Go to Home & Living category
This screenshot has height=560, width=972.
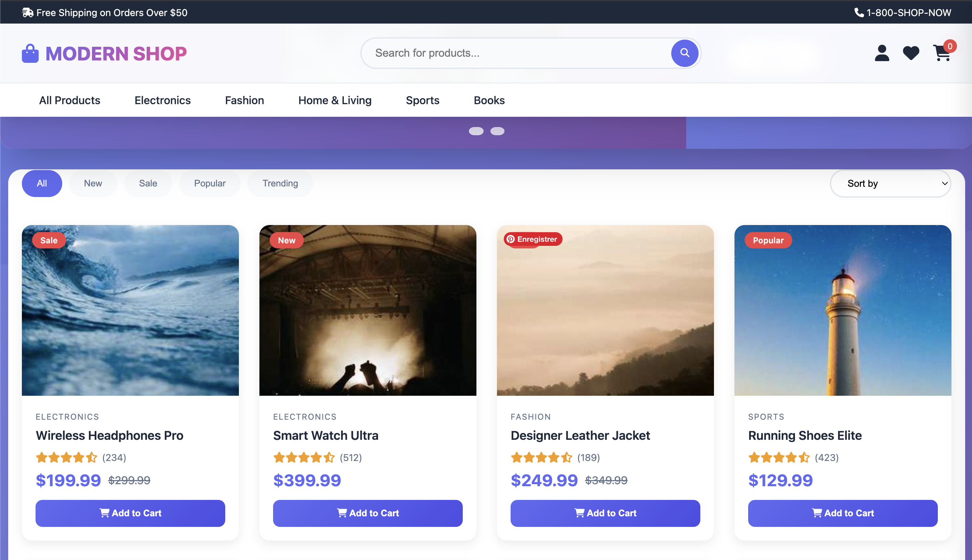pyautogui.click(x=335, y=100)
